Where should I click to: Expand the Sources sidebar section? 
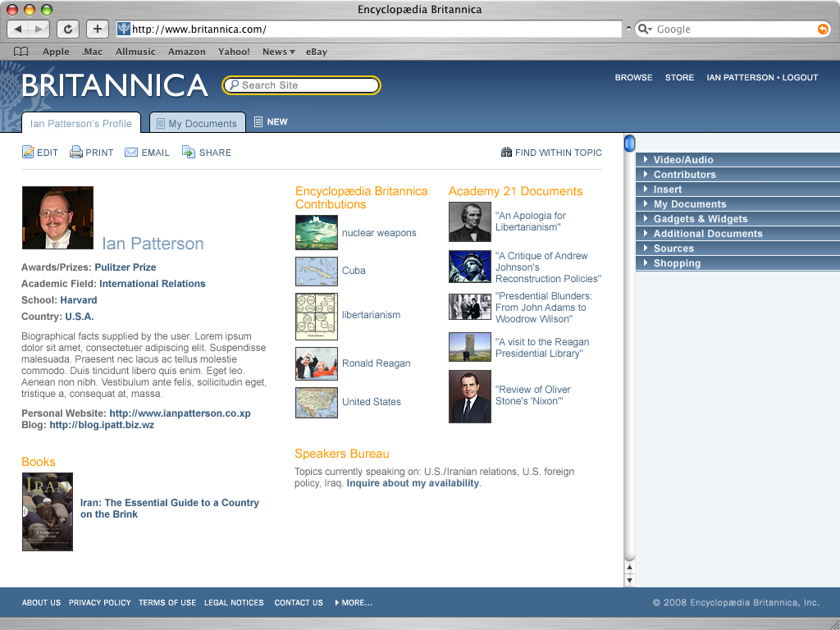(x=737, y=248)
